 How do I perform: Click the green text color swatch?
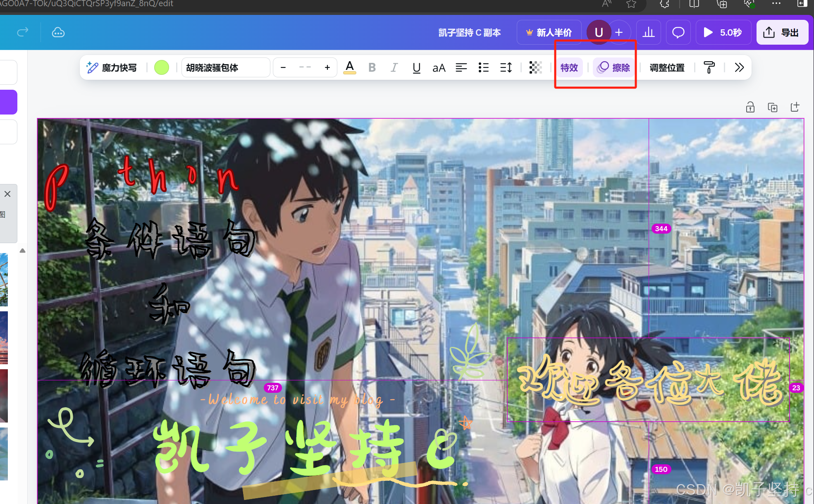tap(161, 67)
